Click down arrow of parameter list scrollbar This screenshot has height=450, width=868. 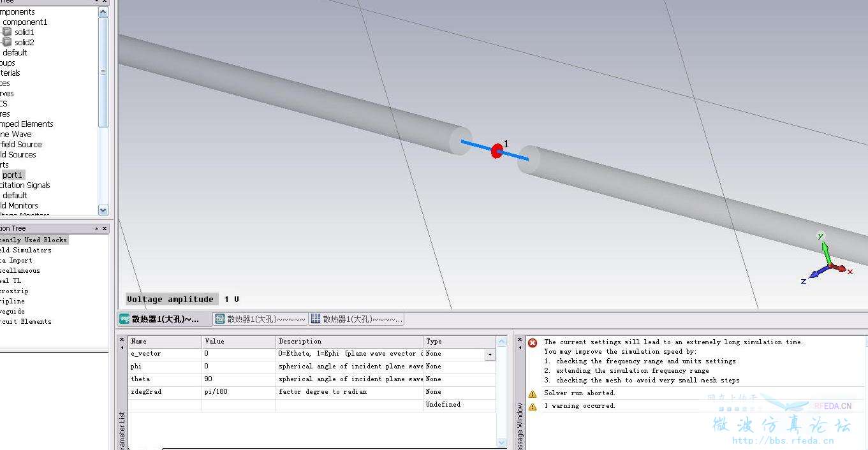pos(502,442)
